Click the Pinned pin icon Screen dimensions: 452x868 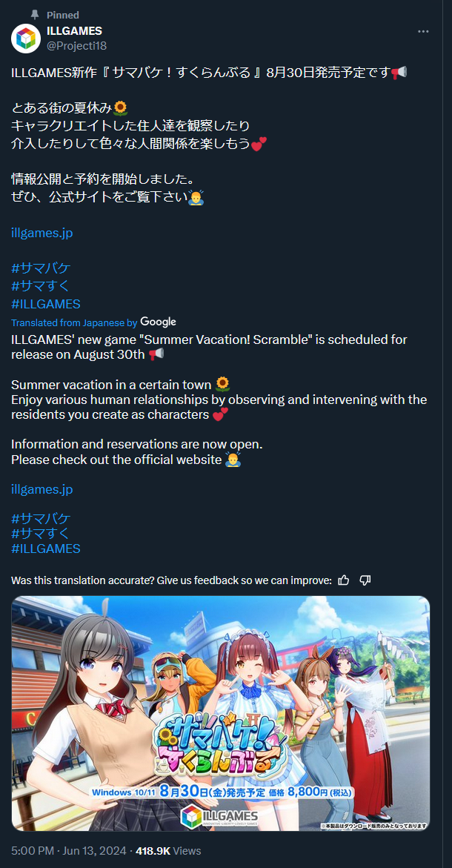click(x=36, y=15)
